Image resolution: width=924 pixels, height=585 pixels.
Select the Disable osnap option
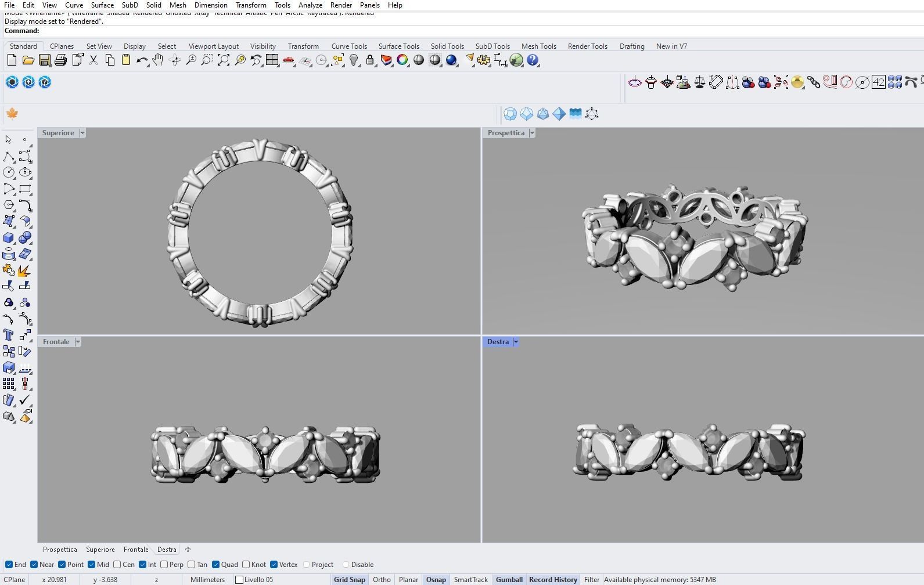(346, 565)
